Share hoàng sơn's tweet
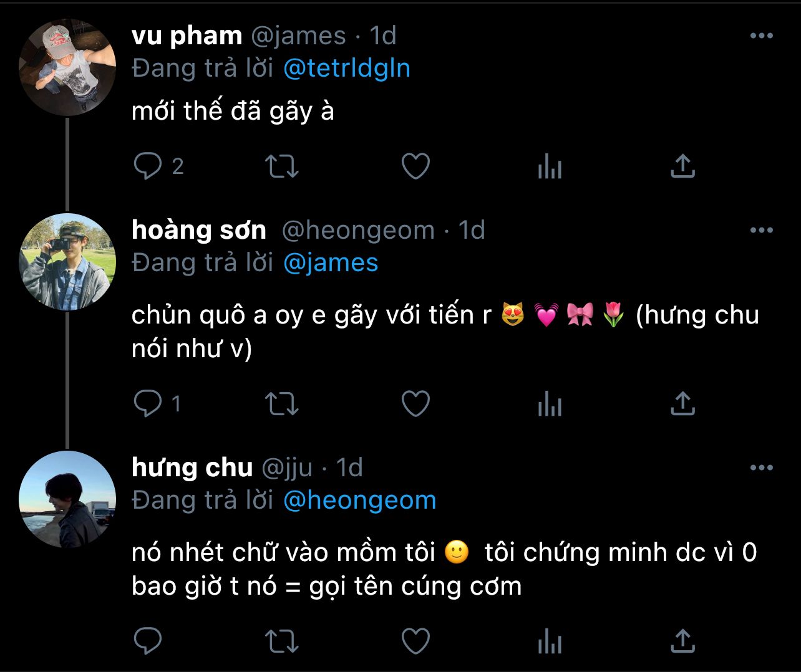 click(x=682, y=404)
